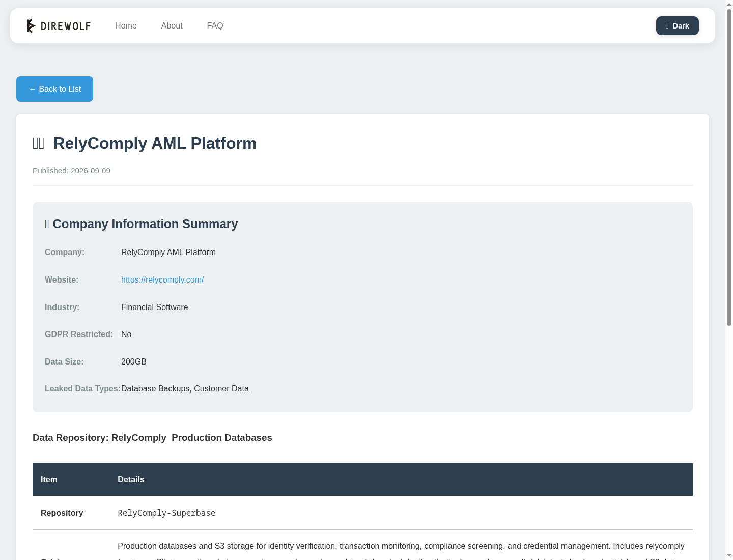This screenshot has width=733, height=560.
Task: Open the About page
Action: click(x=172, y=26)
